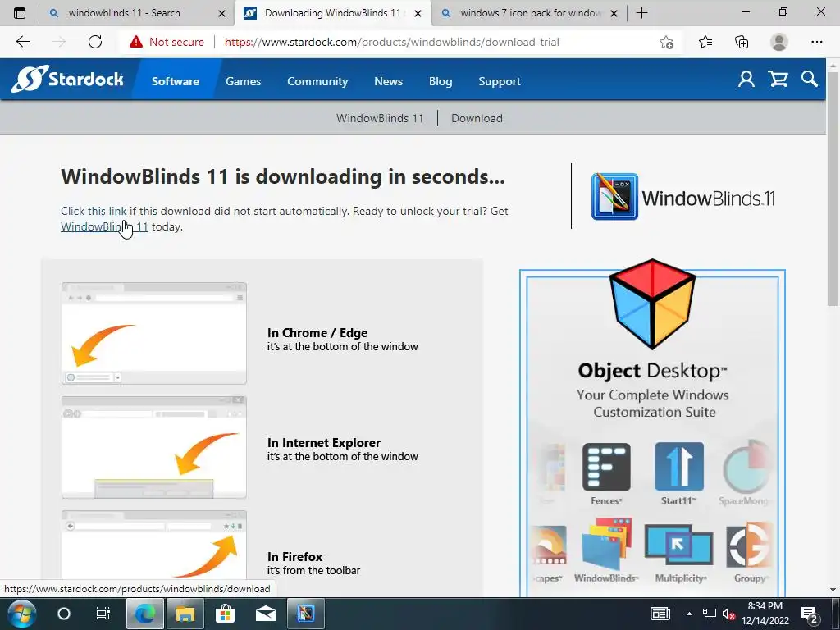Open Microsoft Store from taskbar
This screenshot has height=630, width=840.
point(225,614)
